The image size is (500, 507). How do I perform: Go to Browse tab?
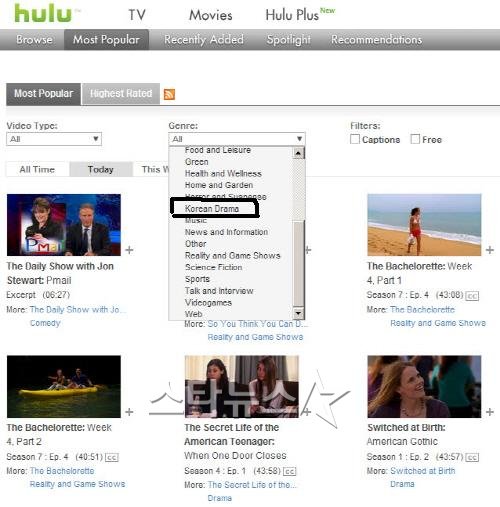click(x=34, y=39)
